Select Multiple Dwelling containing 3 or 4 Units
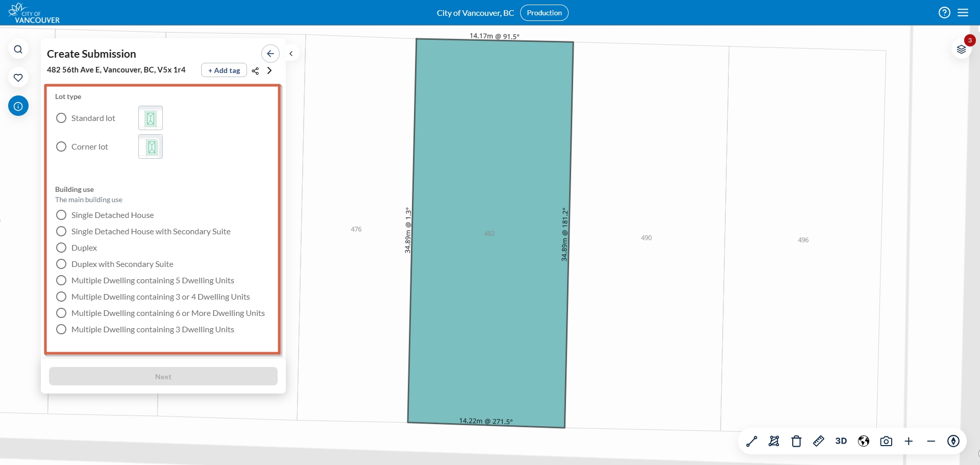The image size is (980, 465). tap(61, 297)
